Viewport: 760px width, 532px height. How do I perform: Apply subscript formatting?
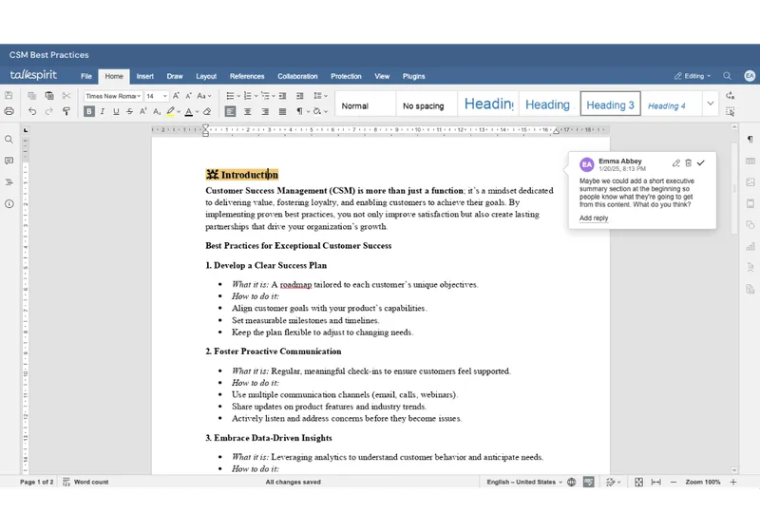(157, 111)
